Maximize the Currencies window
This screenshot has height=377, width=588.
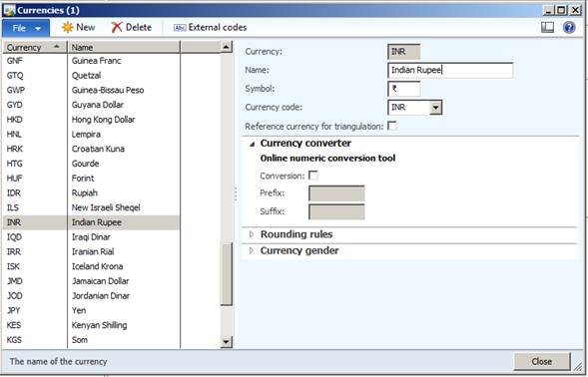561,10
